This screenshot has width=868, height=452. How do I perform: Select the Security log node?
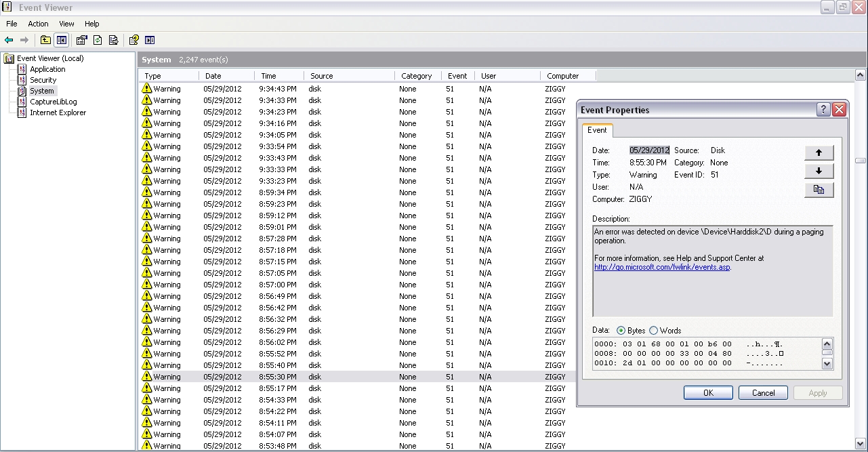coord(43,80)
